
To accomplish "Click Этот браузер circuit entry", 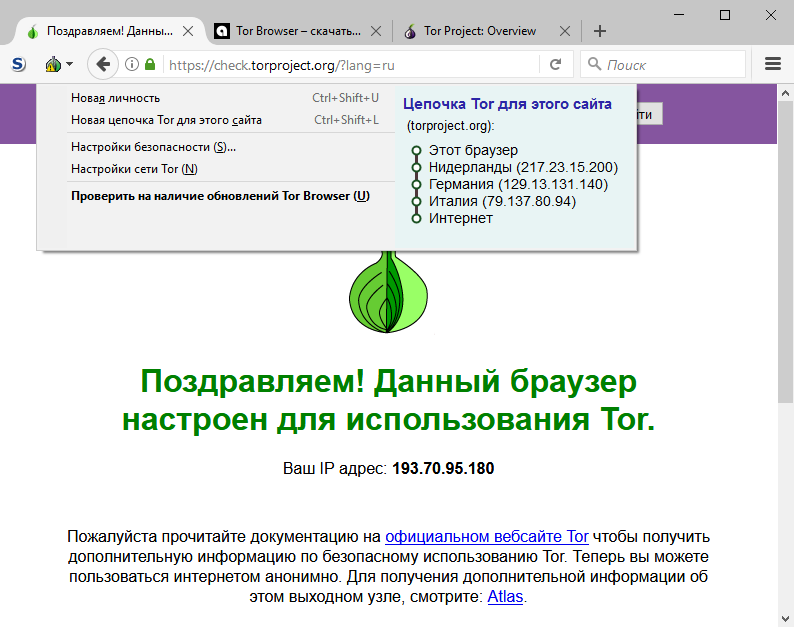I will (473, 150).
